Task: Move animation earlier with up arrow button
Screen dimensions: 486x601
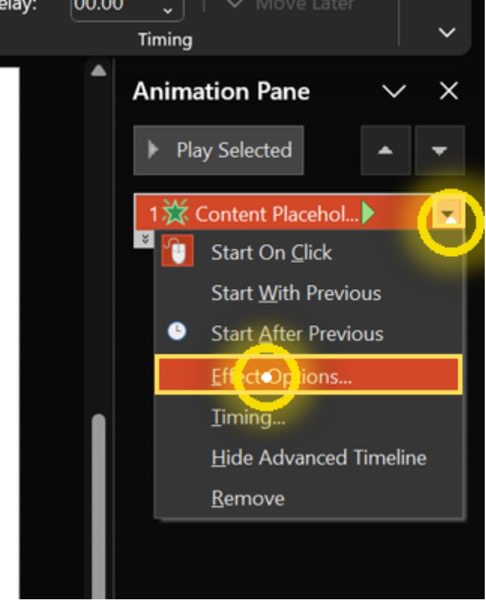Action: click(386, 151)
